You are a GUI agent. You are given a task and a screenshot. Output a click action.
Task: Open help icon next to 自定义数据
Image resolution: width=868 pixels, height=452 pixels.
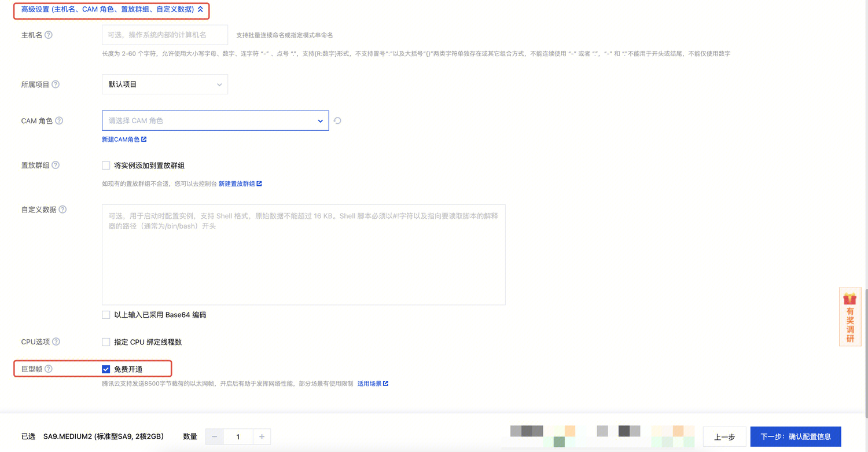pos(62,210)
